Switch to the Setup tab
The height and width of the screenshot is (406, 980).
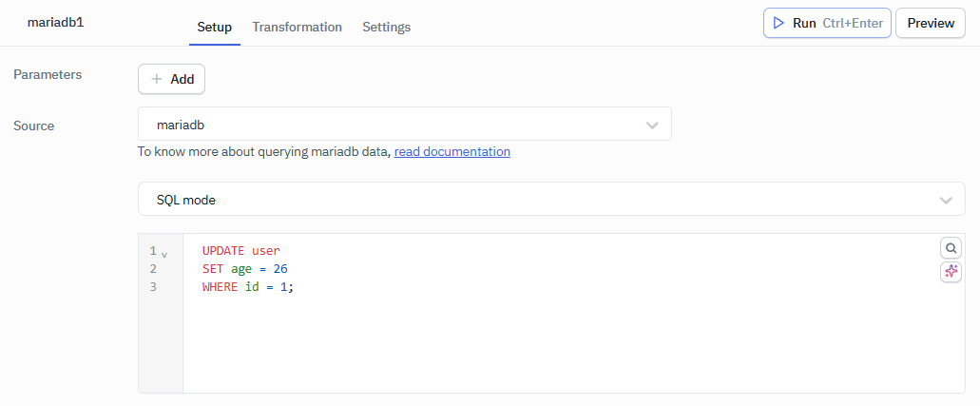coord(214,27)
